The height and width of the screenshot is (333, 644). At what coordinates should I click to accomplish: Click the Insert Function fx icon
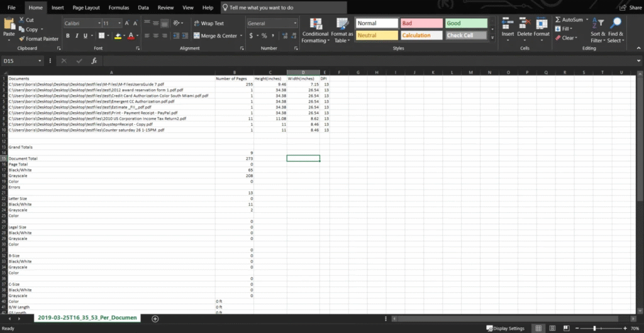coord(94,61)
